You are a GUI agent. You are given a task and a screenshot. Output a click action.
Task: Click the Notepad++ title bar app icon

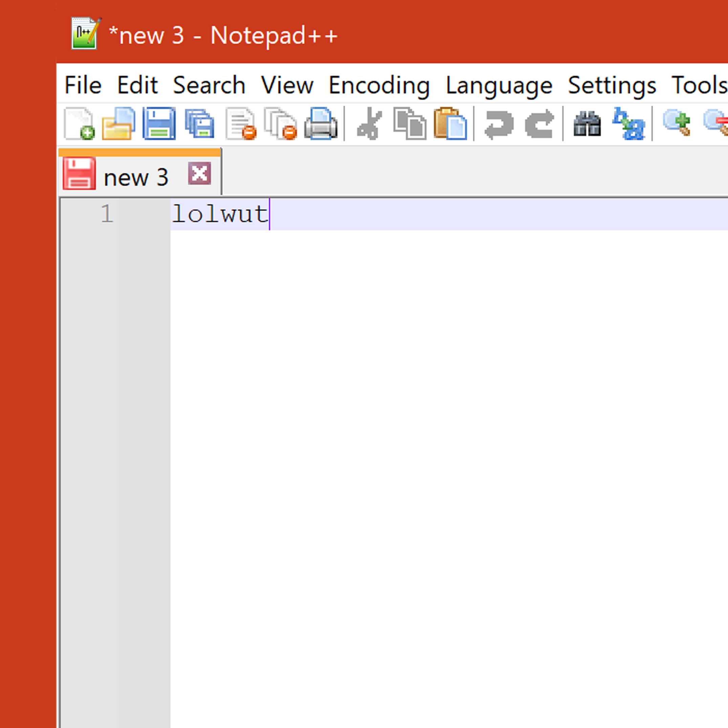(x=86, y=33)
